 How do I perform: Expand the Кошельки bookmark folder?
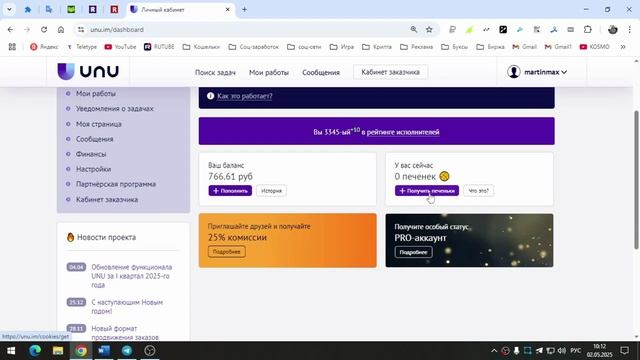pyautogui.click(x=202, y=47)
